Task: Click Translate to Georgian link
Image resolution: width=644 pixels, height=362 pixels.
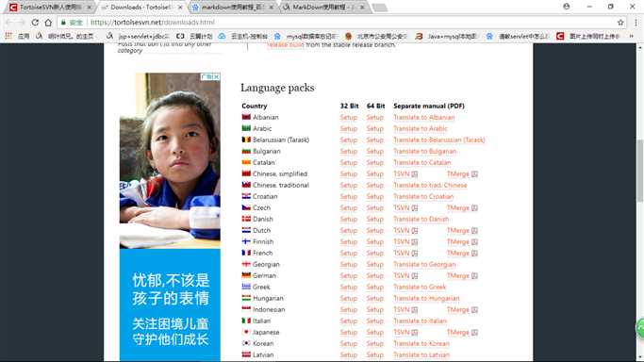Action: [x=424, y=265]
